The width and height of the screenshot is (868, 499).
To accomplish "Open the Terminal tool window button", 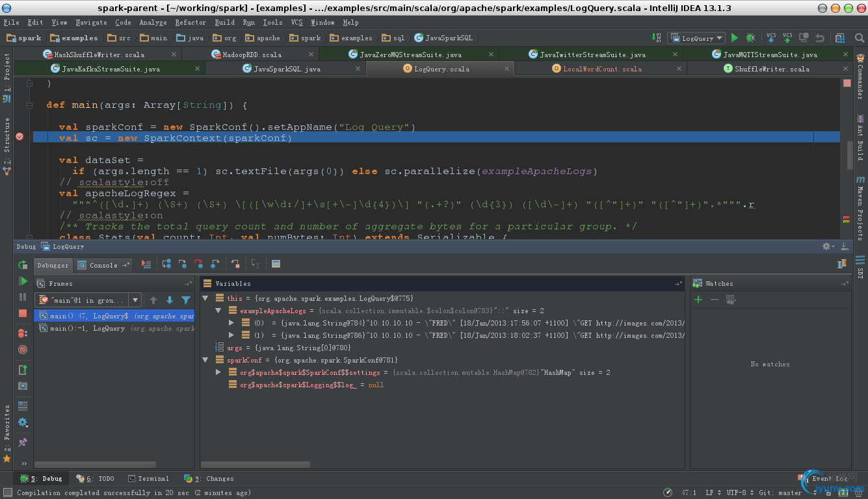I will pos(149,478).
